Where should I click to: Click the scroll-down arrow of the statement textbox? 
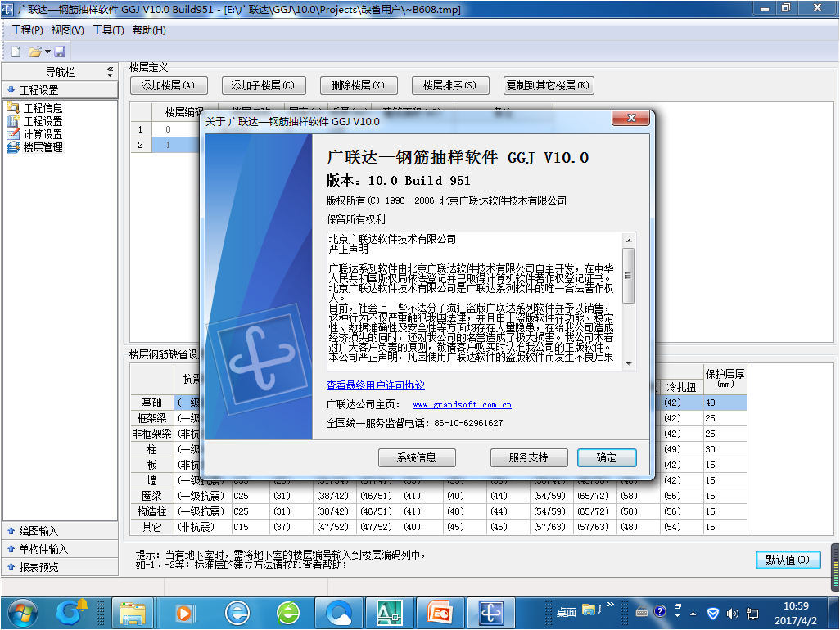(629, 364)
